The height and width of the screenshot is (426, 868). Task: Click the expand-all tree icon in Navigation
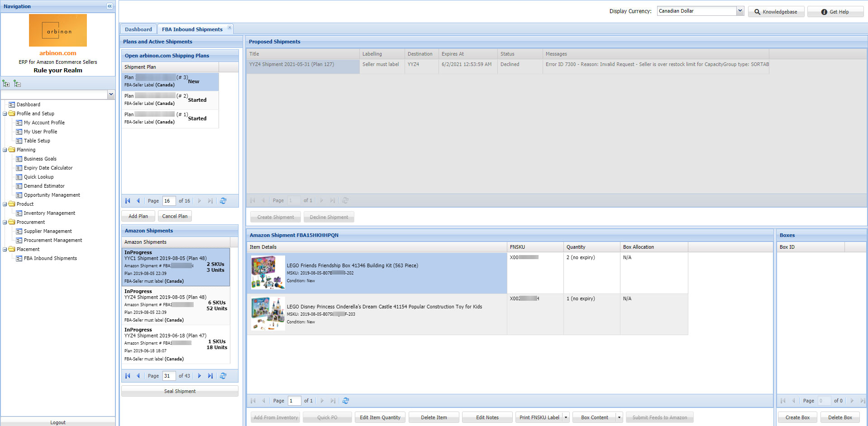coord(6,84)
